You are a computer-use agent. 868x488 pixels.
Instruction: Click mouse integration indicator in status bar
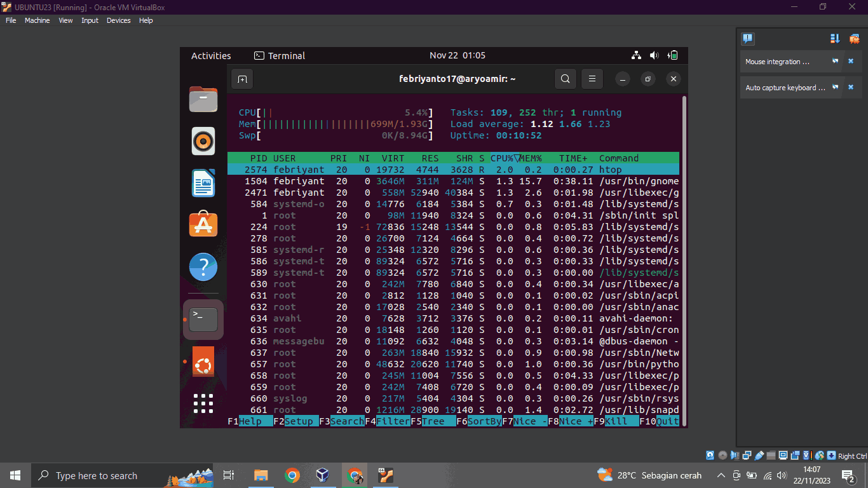point(819,456)
